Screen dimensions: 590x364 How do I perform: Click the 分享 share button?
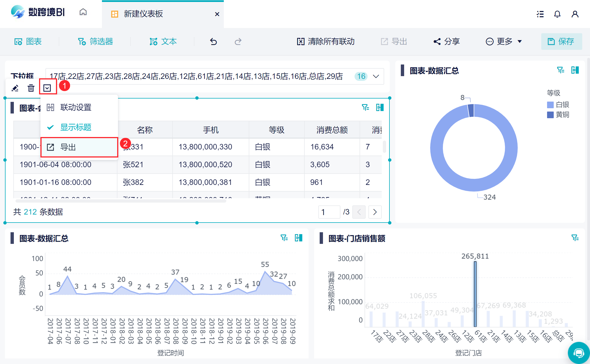447,41
